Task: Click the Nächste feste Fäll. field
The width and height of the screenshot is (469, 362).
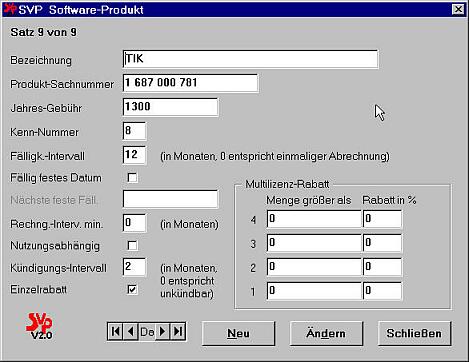Action: coord(170,199)
